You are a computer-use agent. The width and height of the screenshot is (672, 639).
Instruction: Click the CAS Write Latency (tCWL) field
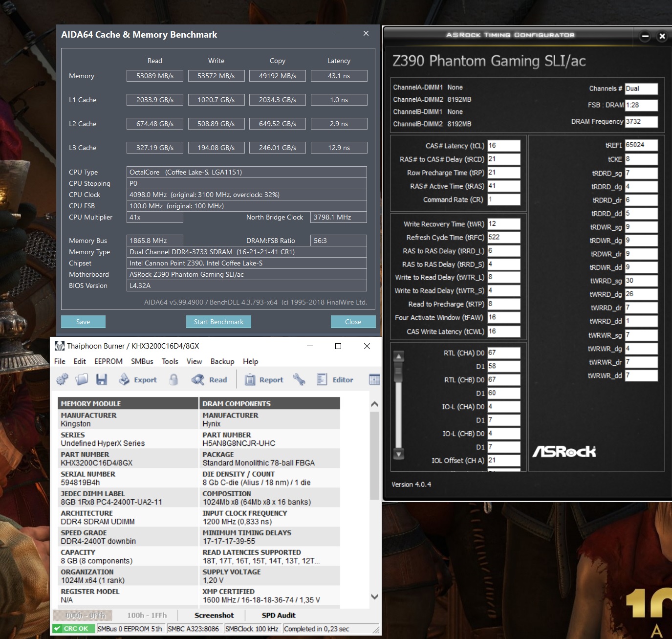coord(504,331)
